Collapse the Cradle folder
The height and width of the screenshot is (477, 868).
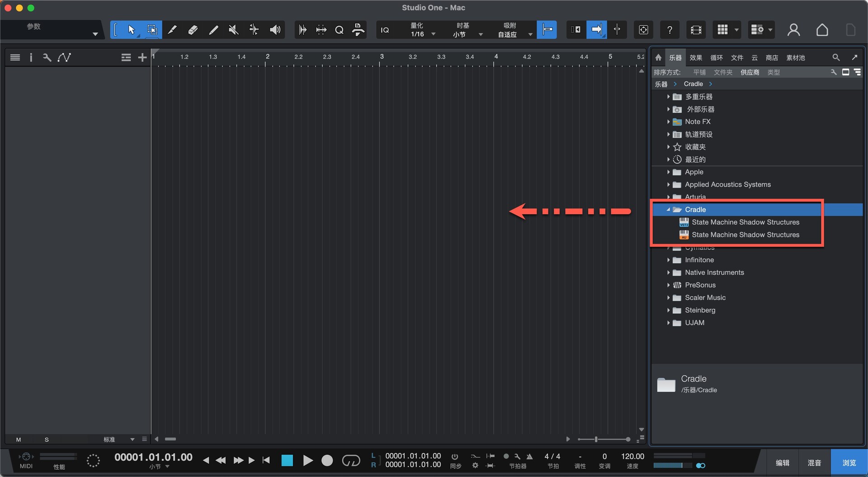(x=668, y=209)
